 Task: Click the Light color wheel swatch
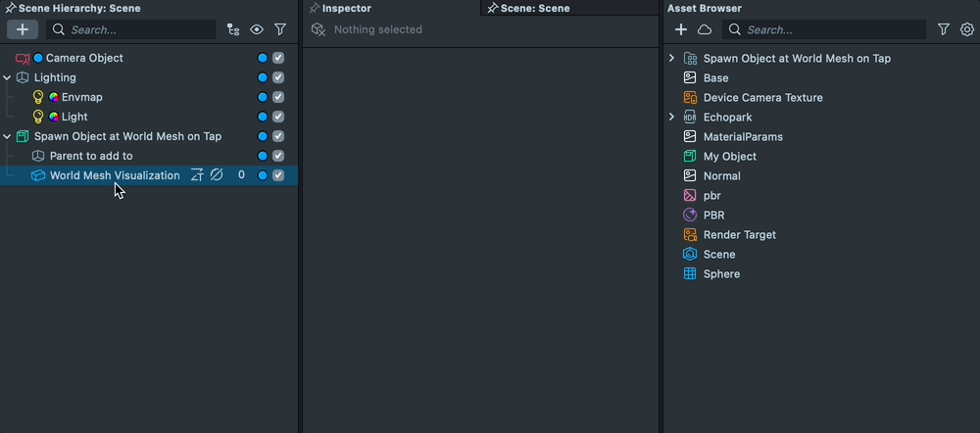coord(54,117)
